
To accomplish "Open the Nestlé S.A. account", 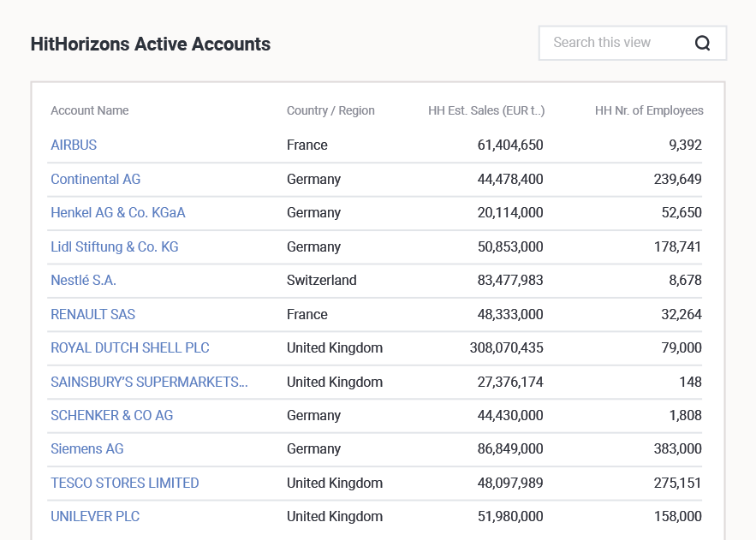I will click(x=83, y=280).
